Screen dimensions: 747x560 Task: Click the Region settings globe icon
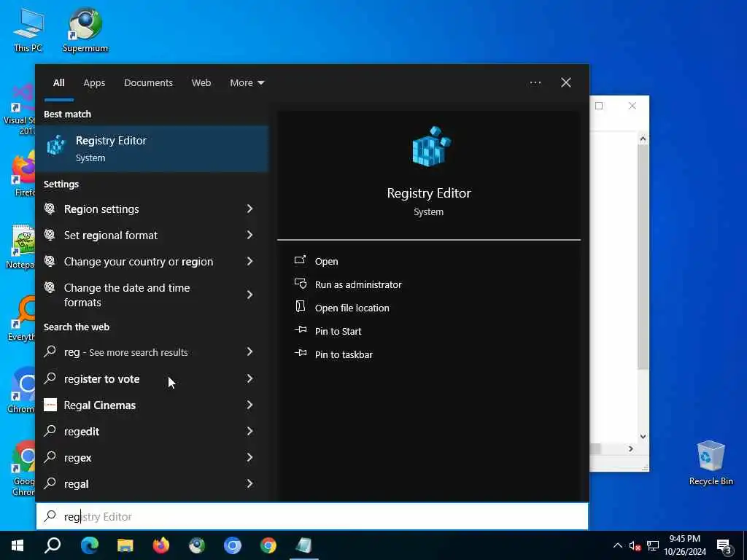click(50, 209)
